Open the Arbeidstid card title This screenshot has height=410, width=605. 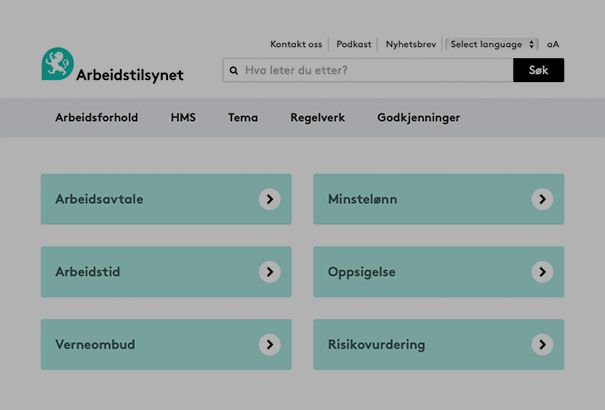(88, 272)
